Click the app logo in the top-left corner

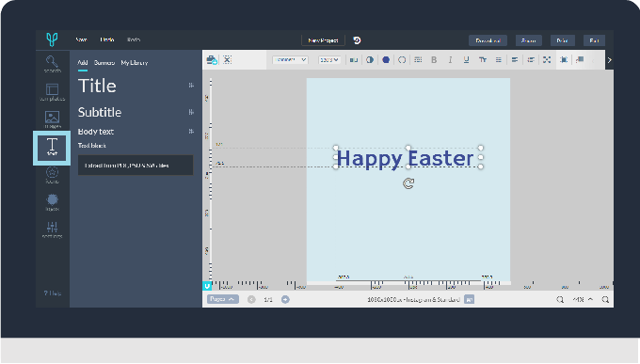(x=52, y=40)
